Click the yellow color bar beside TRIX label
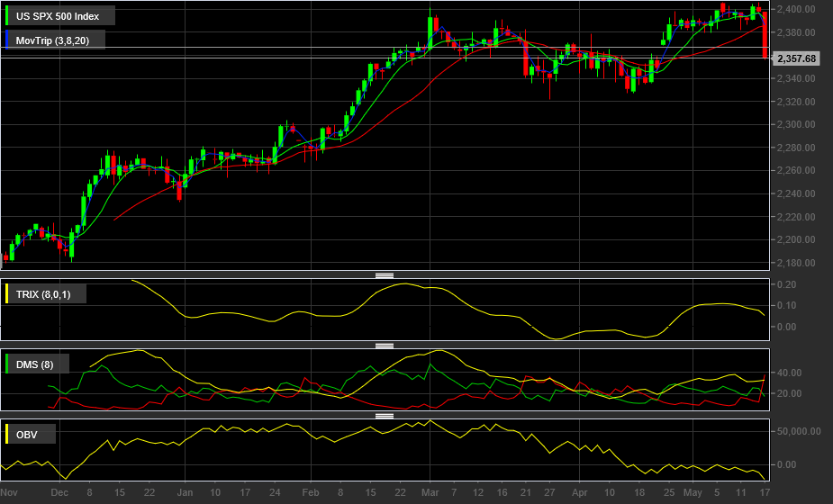This screenshot has width=833, height=504. [x=6, y=293]
